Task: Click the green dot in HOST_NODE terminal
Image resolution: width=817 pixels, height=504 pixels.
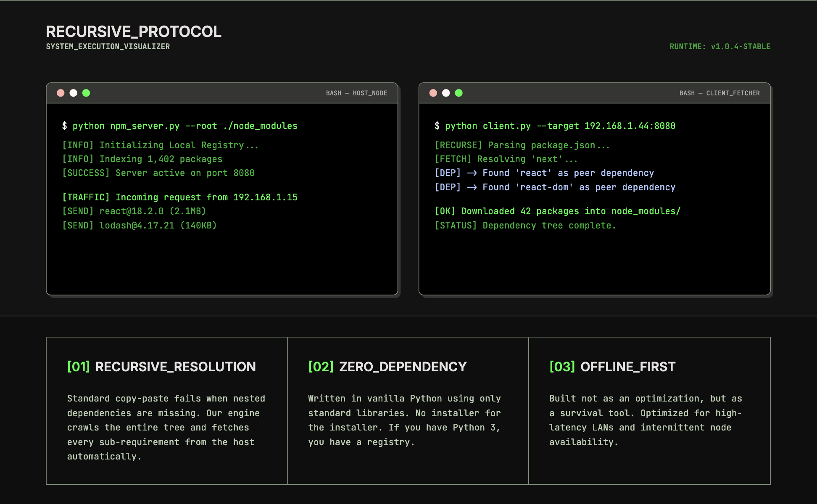Action: 86,93
